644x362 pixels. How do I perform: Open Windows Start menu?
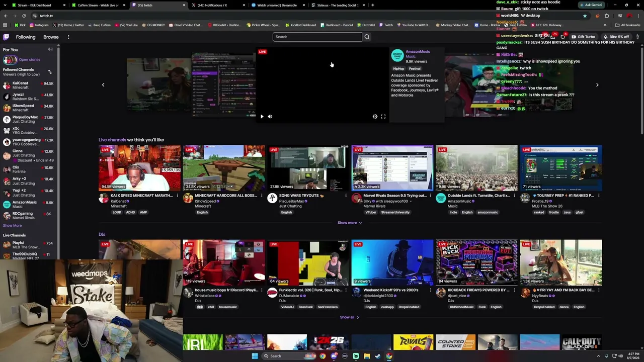tap(255, 356)
